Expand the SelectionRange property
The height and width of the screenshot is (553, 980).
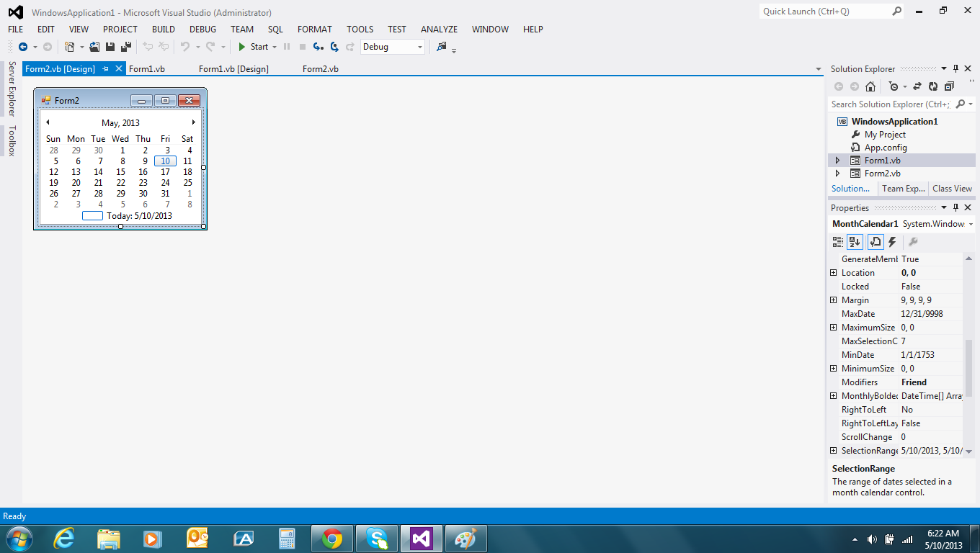click(x=834, y=451)
